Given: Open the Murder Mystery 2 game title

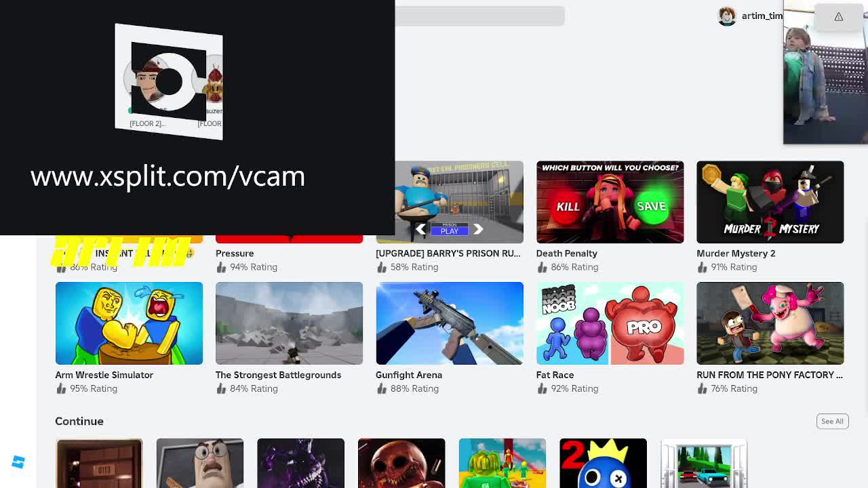Looking at the screenshot, I should 736,253.
